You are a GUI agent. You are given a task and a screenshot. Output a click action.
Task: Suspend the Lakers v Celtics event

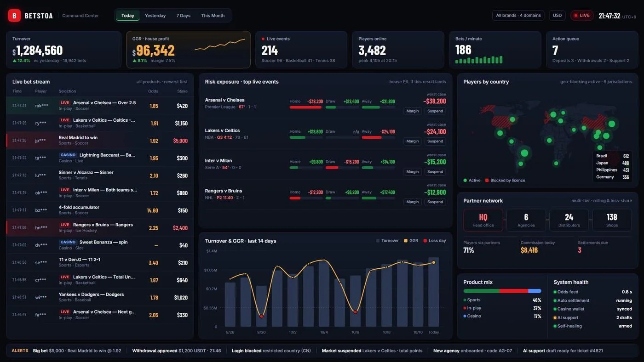435,141
